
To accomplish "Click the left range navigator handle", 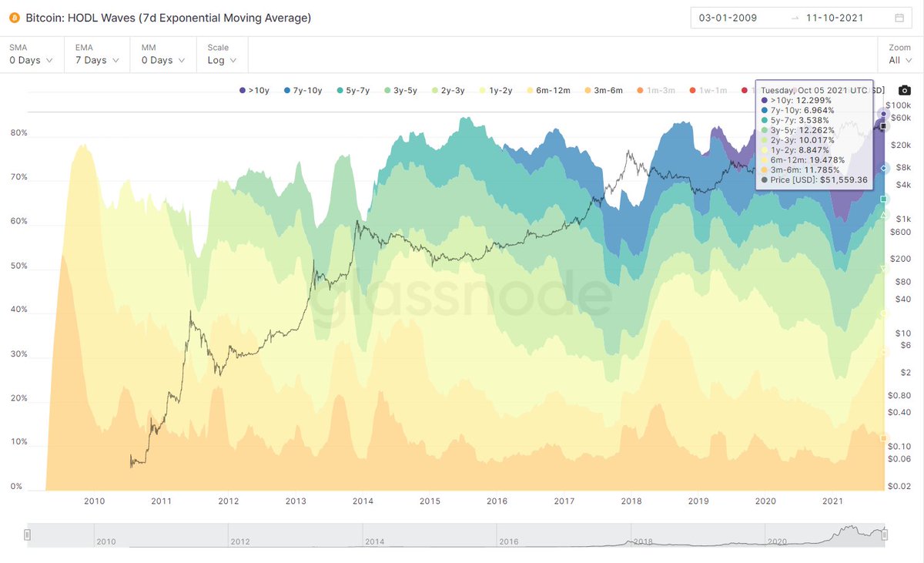I will click(x=27, y=535).
